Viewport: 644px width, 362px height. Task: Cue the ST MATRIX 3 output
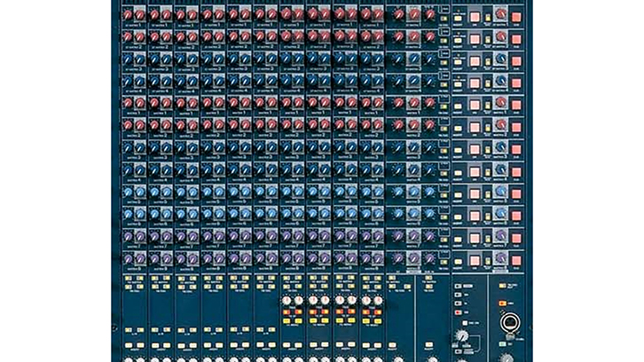click(516, 61)
